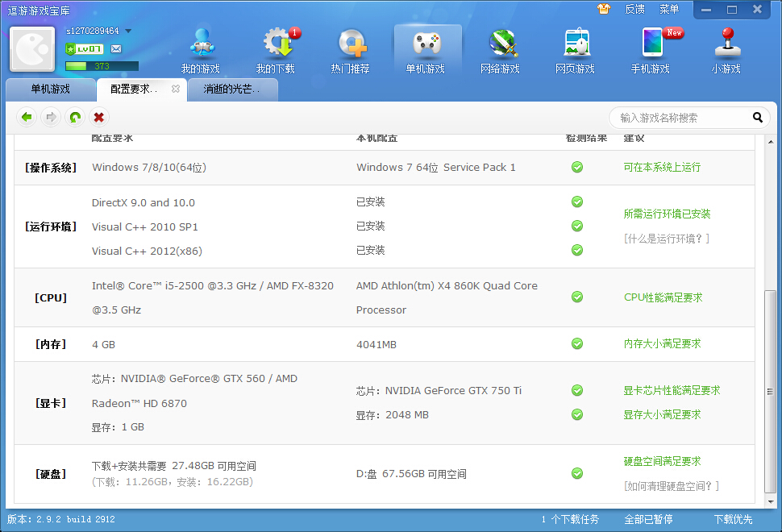Click the 显卡芯片性能满足要求 result text

point(672,390)
